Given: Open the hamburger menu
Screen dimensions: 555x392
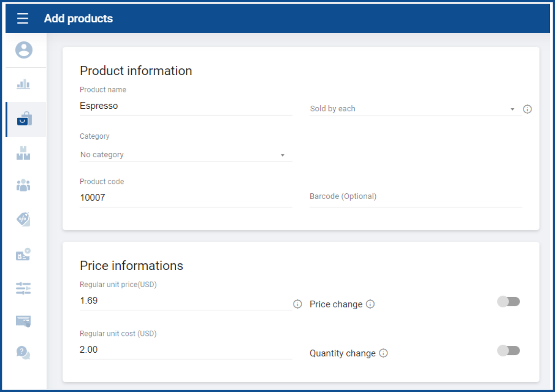Looking at the screenshot, I should tap(22, 19).
